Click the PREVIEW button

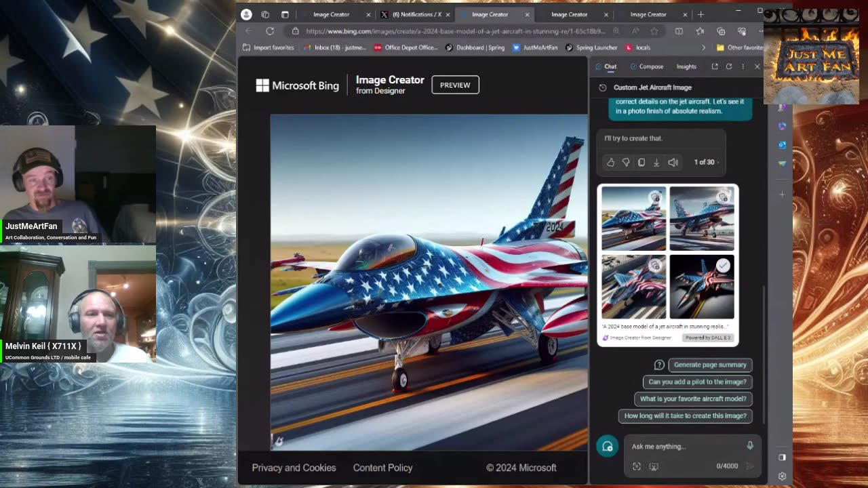click(455, 85)
